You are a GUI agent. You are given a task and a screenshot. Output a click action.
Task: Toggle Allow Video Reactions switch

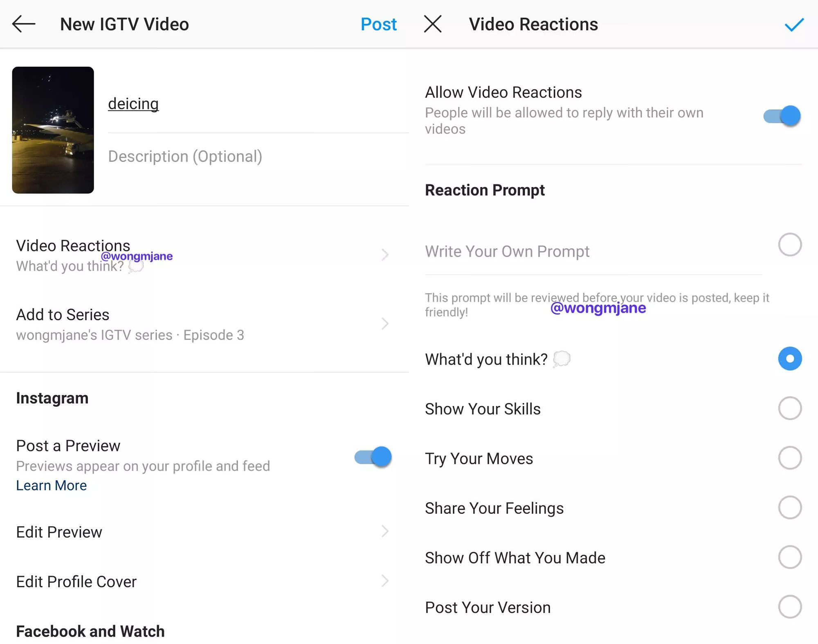coord(782,116)
